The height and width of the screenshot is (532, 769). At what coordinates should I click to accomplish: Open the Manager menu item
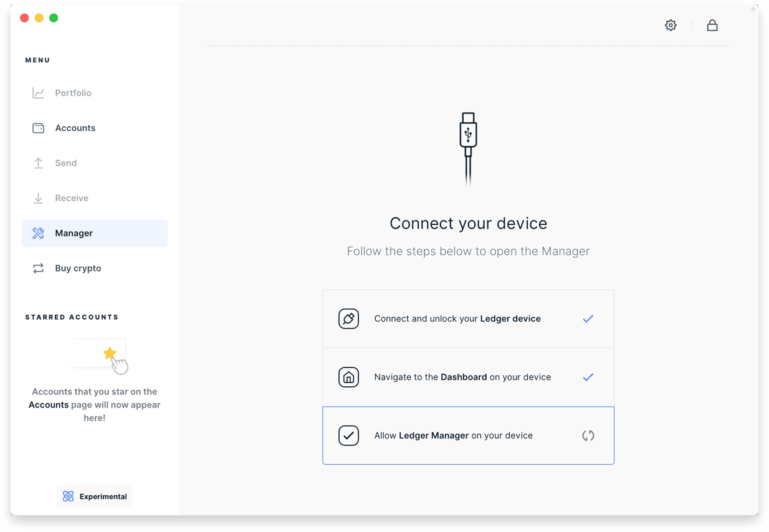[95, 233]
